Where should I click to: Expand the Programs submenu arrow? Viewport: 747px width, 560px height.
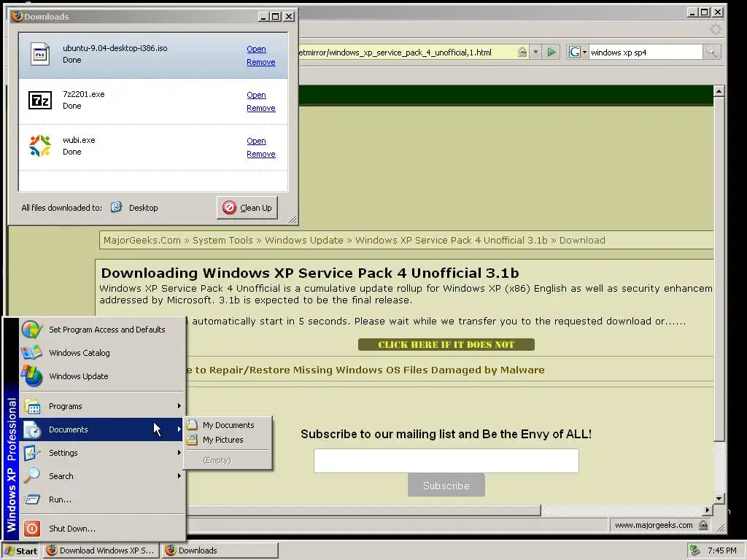point(179,405)
